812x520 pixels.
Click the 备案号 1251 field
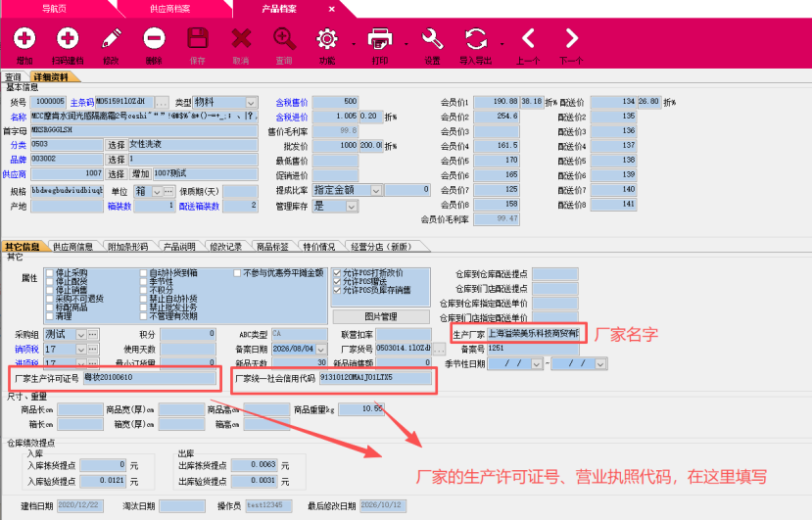[533, 349]
